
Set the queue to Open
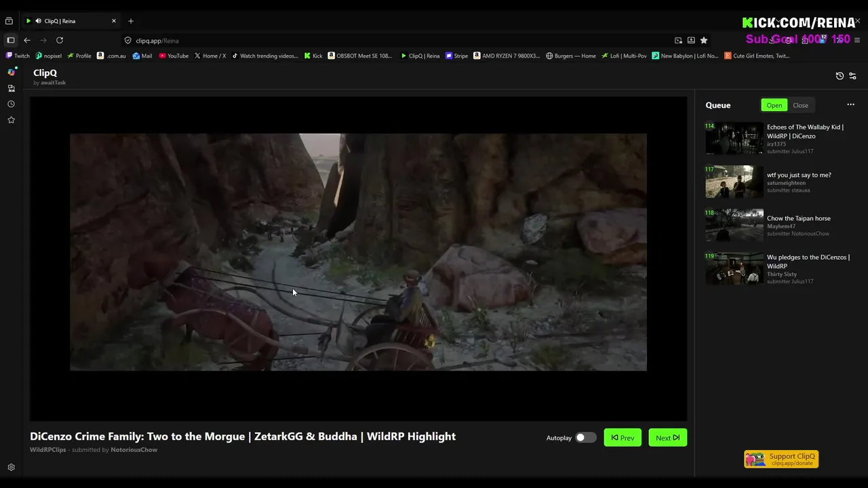774,105
